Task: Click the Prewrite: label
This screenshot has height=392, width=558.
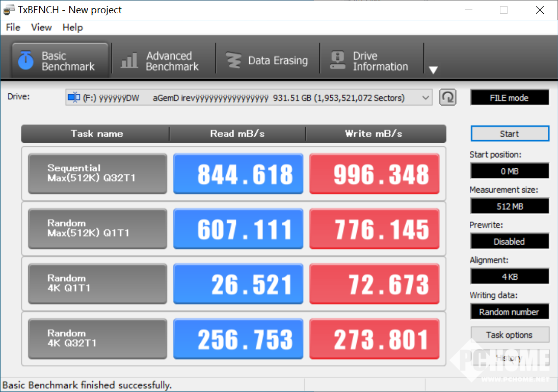Action: pos(486,225)
